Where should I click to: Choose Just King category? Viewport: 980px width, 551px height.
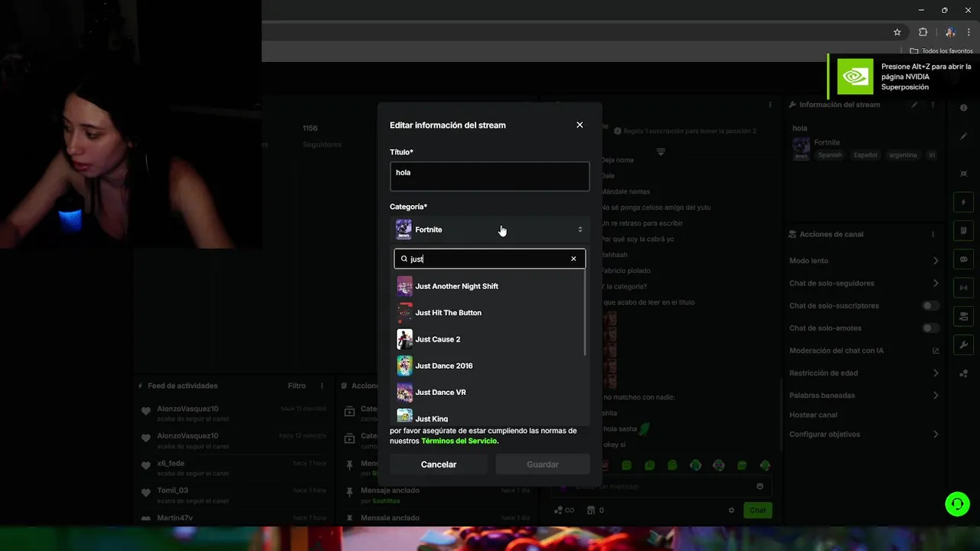tap(490, 417)
